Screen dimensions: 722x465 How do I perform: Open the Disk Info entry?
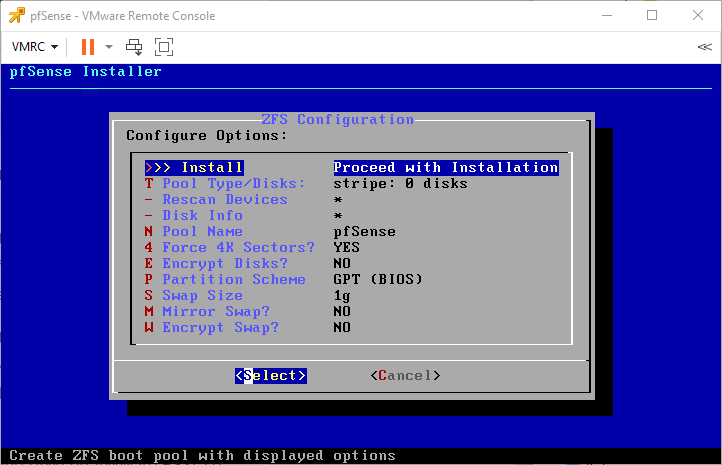click(202, 215)
